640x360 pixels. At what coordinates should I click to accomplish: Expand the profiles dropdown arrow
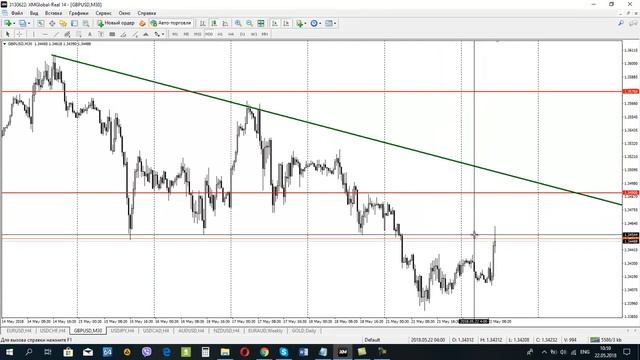tap(29, 24)
